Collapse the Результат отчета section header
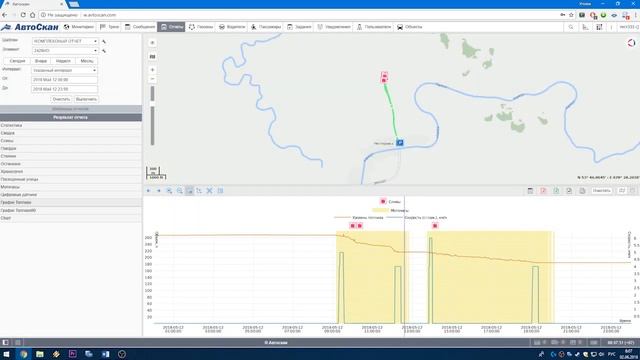640x360 pixels. (x=71, y=117)
